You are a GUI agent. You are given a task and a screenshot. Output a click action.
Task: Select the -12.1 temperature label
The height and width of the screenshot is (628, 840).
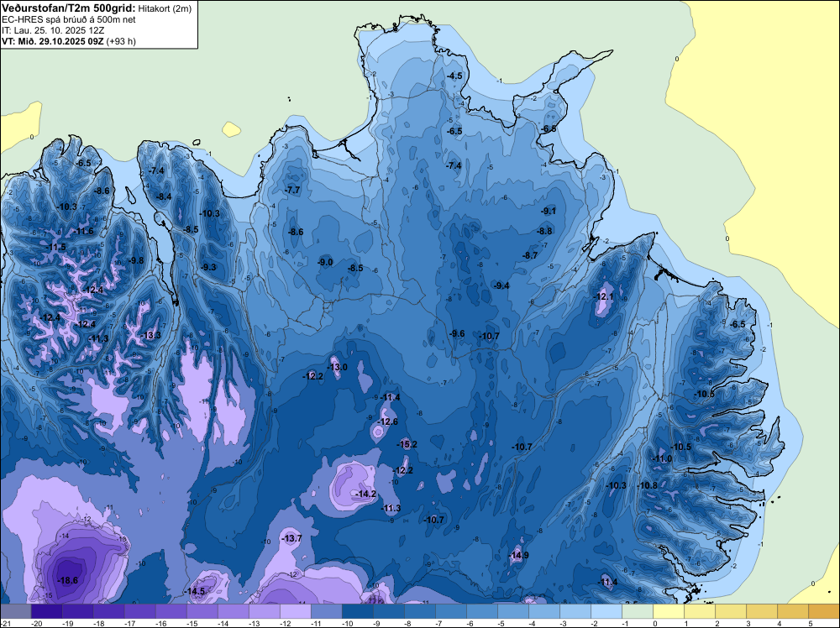(x=604, y=296)
